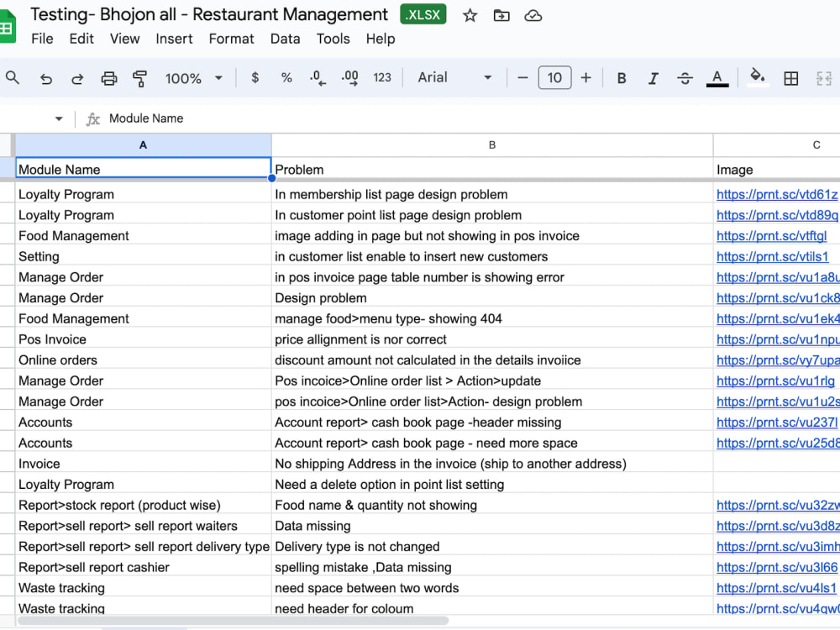
Task: Click the merge cells icon
Action: coord(824,78)
